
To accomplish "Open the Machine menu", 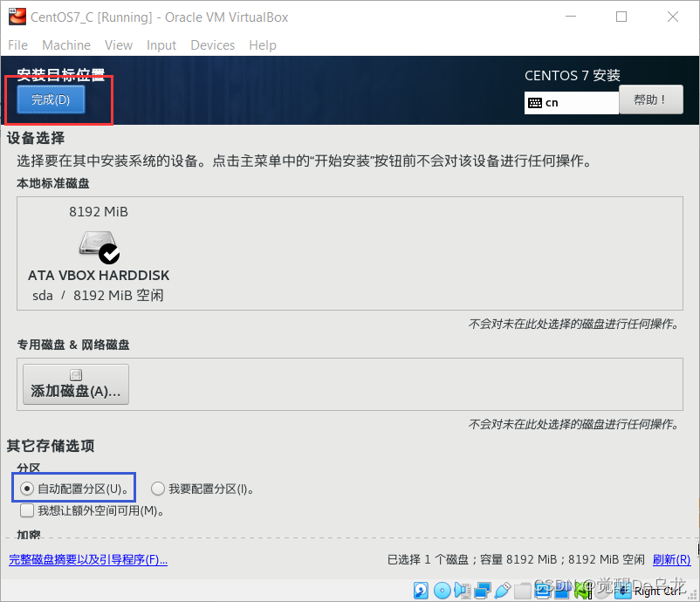I will pyautogui.click(x=66, y=45).
